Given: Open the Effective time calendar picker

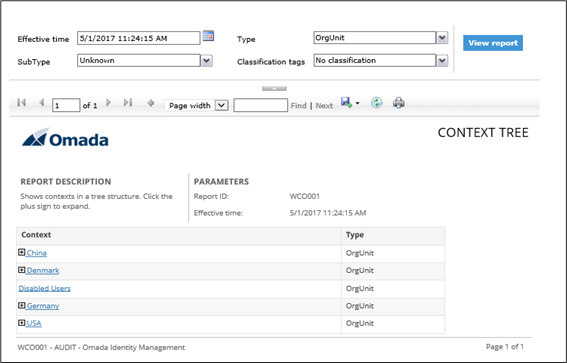Looking at the screenshot, I should point(208,36).
